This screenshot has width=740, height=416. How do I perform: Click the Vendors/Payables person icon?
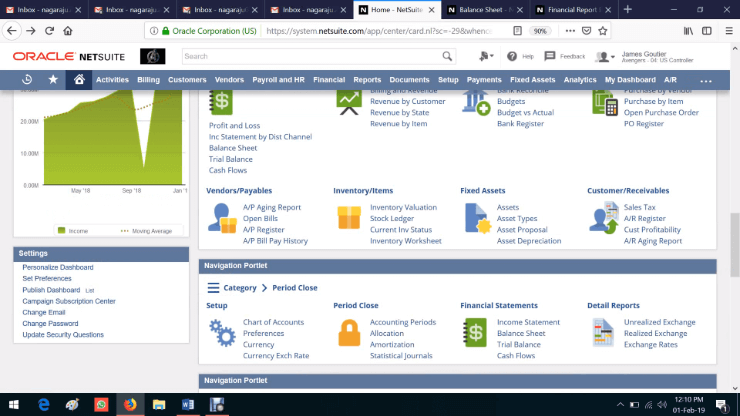coord(222,218)
